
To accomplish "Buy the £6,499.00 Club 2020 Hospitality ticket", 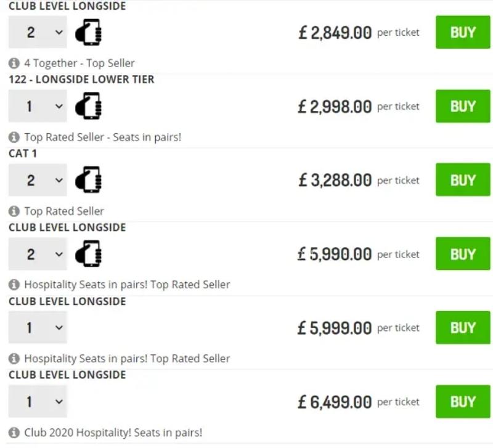I will 463,402.
